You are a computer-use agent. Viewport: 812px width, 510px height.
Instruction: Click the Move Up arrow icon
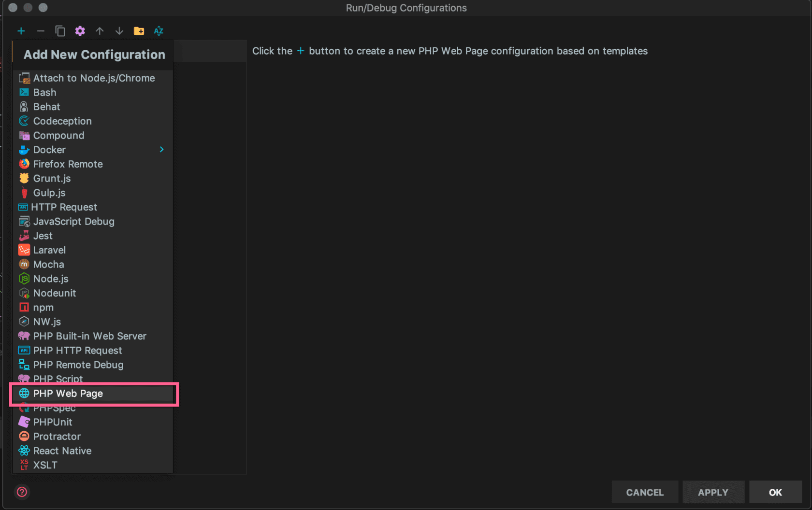(100, 31)
